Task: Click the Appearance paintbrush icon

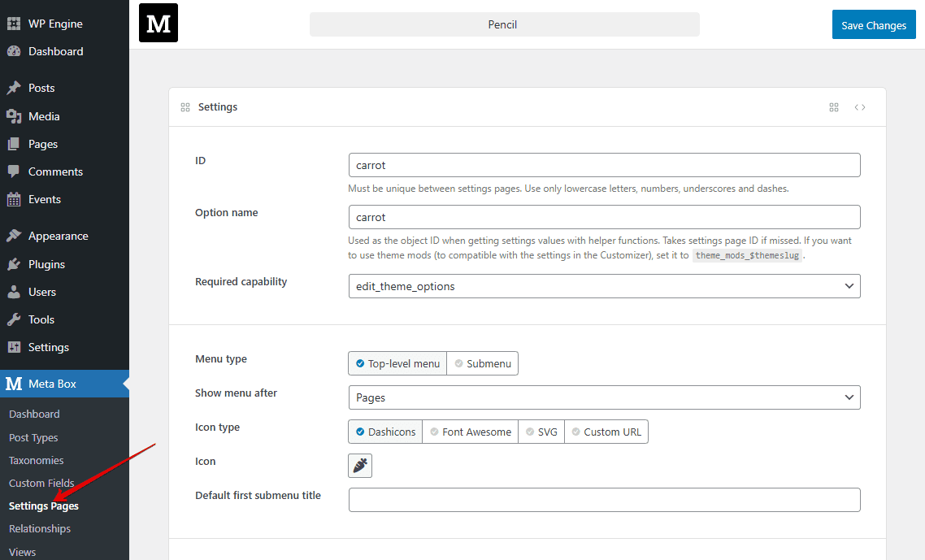Action: 14,235
